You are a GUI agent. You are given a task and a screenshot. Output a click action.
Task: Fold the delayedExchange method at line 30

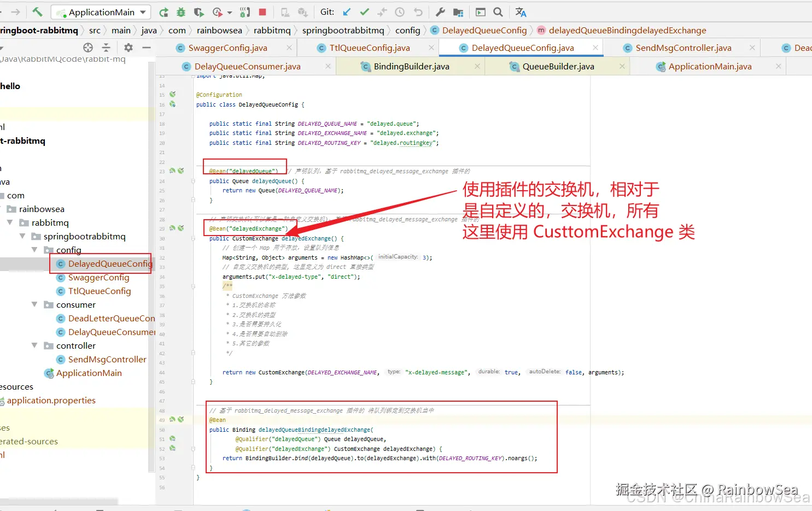click(193, 238)
